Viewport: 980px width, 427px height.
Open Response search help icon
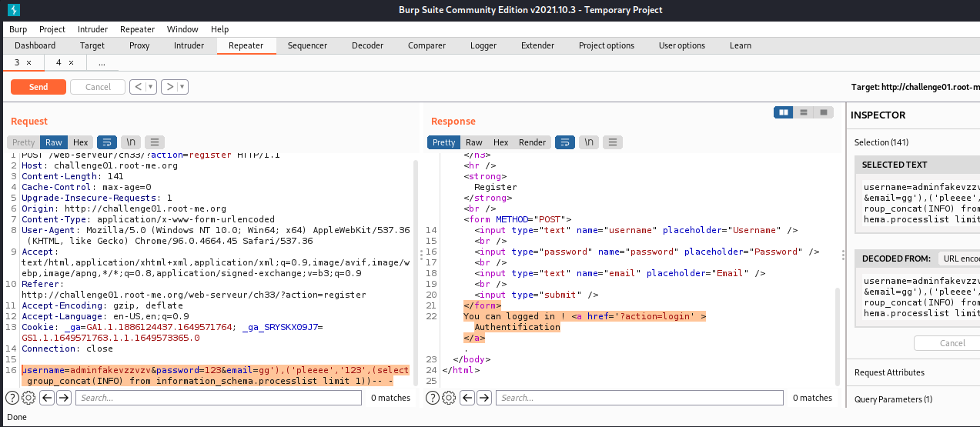[433, 398]
